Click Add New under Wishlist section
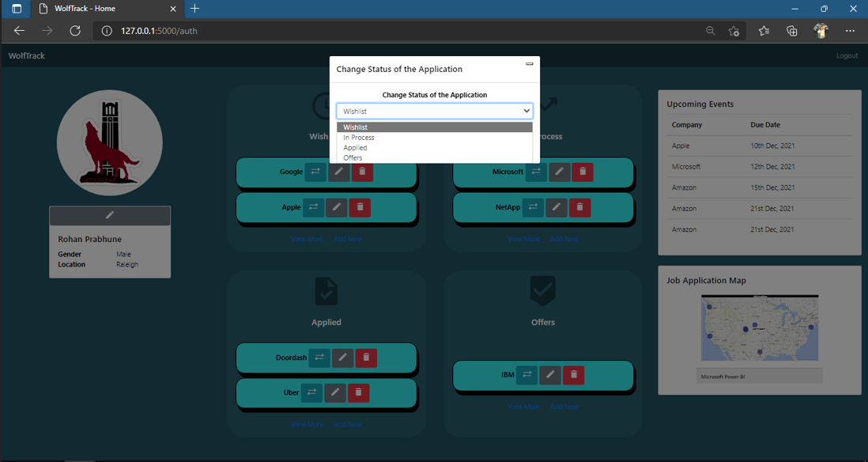This screenshot has width=868, height=462. coord(347,239)
